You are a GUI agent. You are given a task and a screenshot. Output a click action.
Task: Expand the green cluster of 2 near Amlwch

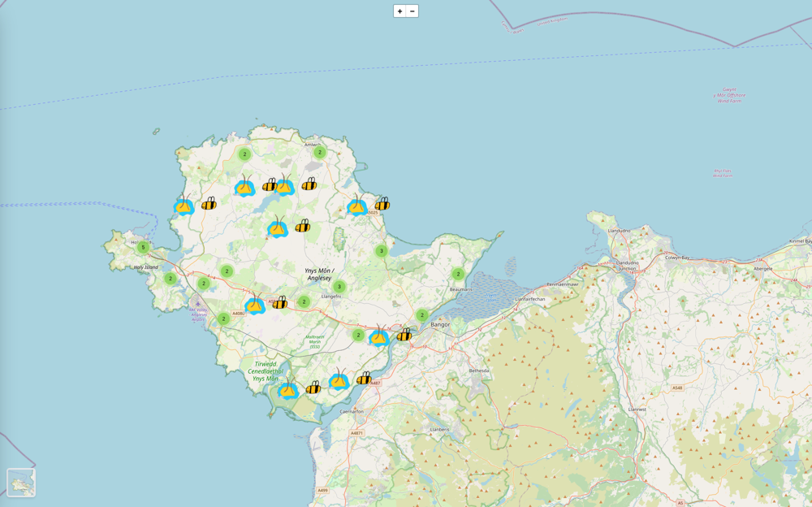click(320, 152)
